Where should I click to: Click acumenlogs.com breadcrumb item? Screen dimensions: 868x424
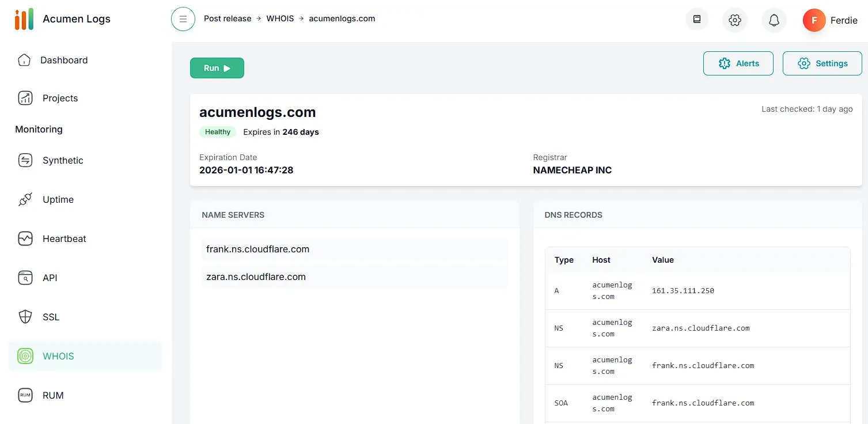(342, 18)
